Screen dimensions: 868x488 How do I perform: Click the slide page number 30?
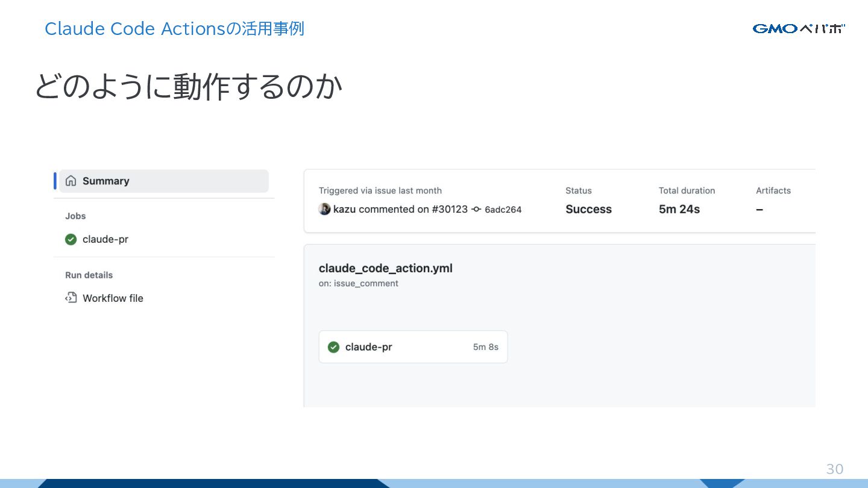pyautogui.click(x=835, y=469)
